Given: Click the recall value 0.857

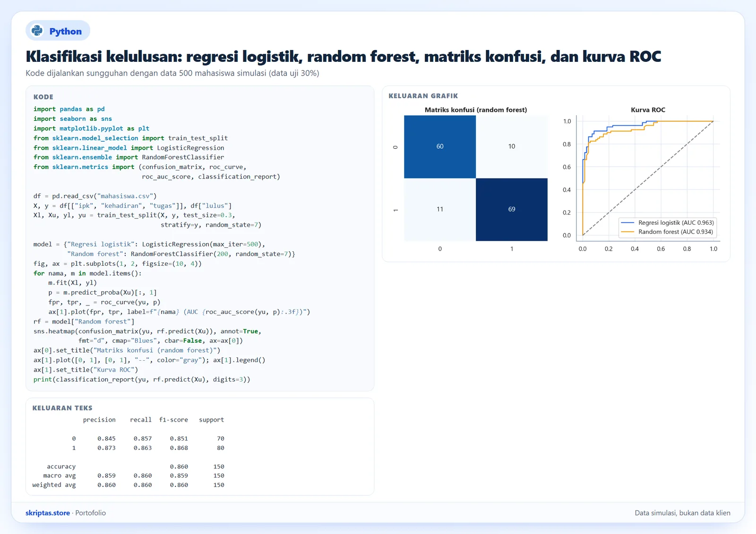Looking at the screenshot, I should click(143, 439).
